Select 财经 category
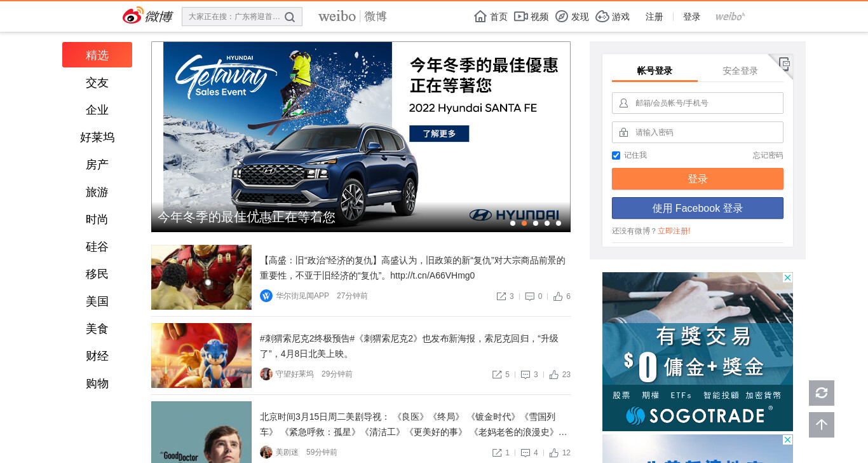Screen dimensions: 868x463 [x=97, y=356]
